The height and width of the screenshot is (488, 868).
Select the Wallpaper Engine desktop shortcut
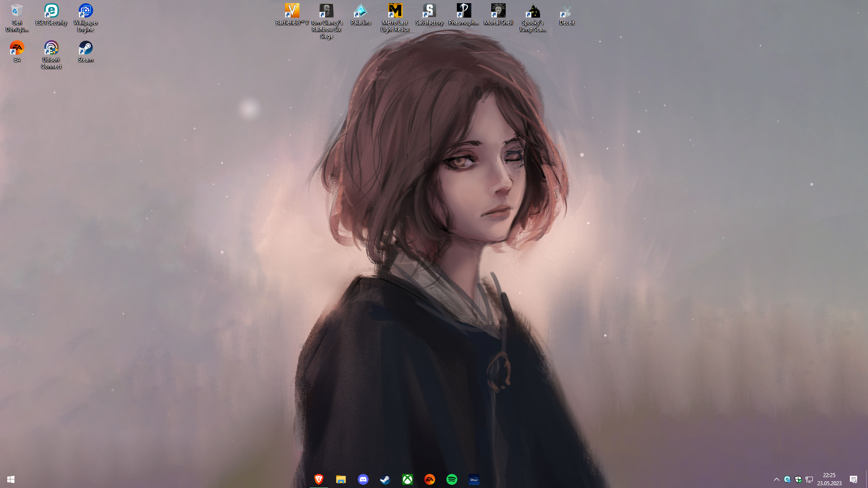(85, 18)
